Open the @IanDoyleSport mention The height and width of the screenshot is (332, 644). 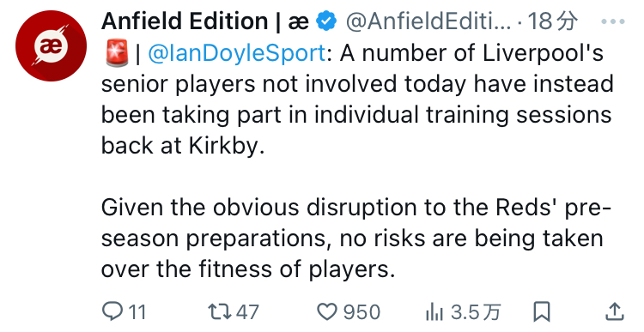(x=237, y=53)
